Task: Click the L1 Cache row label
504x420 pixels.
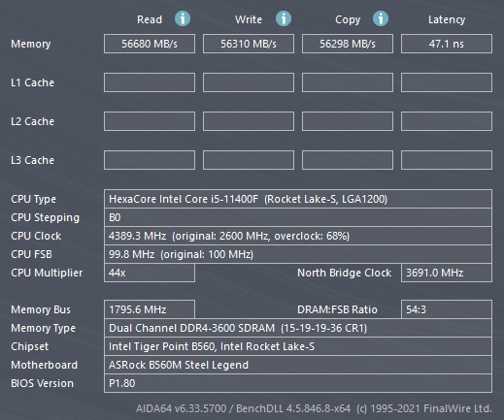Action: 32,82
